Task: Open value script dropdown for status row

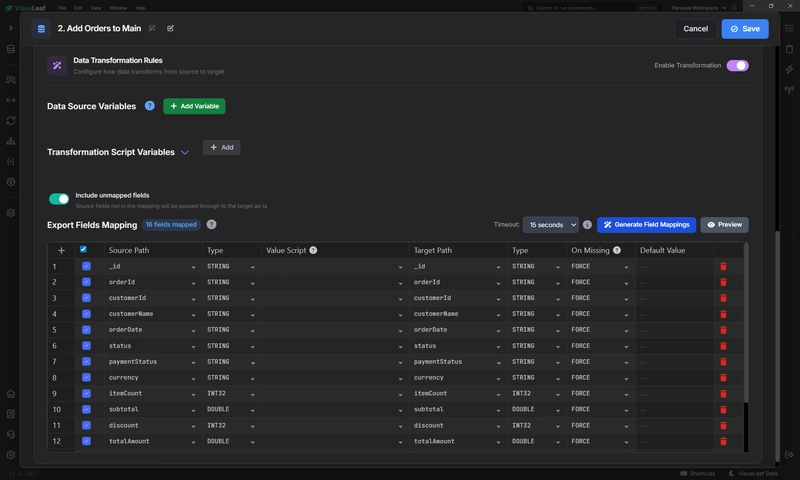Action: click(401, 346)
